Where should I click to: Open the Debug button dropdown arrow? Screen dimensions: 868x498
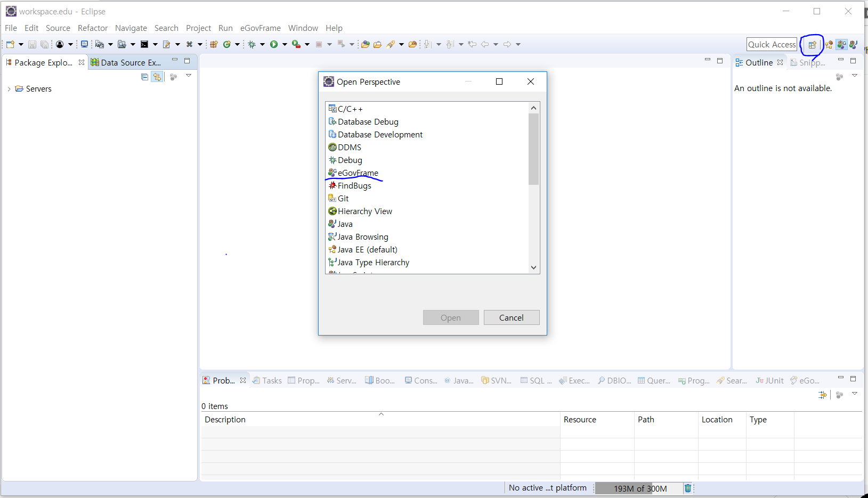(262, 44)
